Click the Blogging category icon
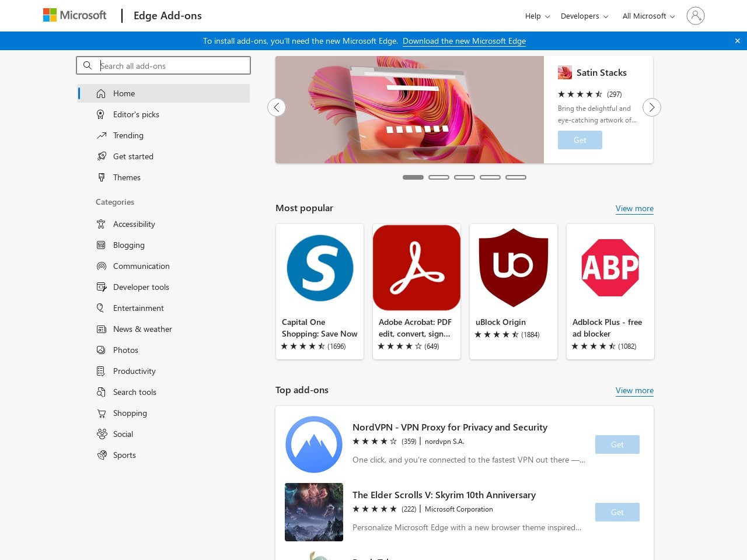747x560 pixels. pos(101,245)
